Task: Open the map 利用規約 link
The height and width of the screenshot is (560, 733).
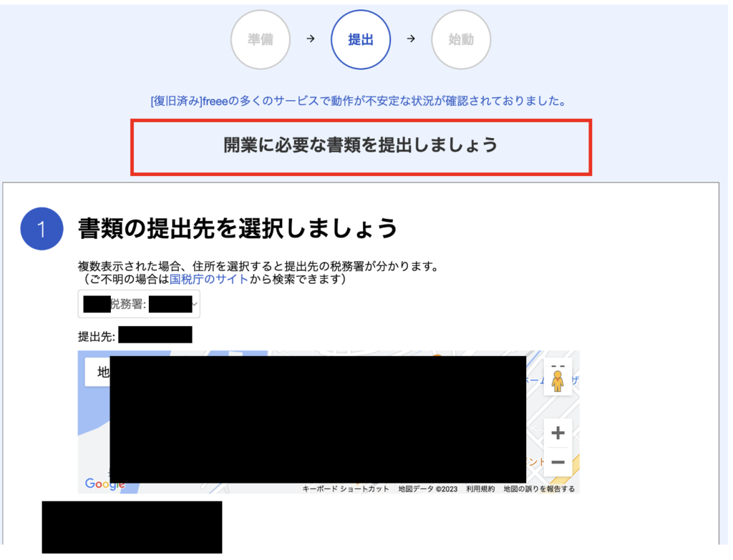Action: pyautogui.click(x=480, y=489)
